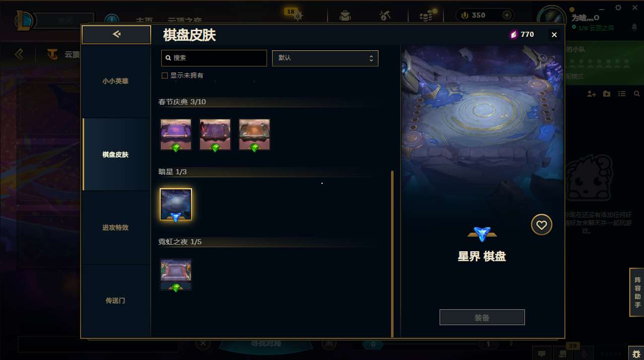Select the 霓虹之夜 arena thumbnail
This screenshot has width=644, height=360.
176,274
